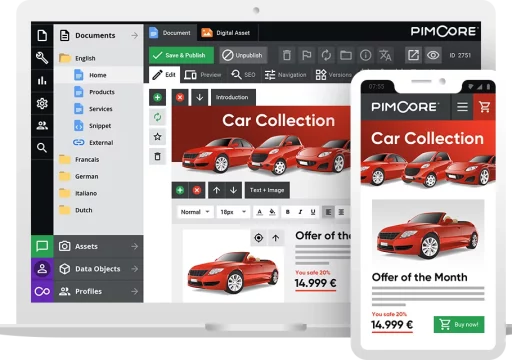The height and width of the screenshot is (360, 512).
Task: Click the folder icon in document toolbar
Action: point(346,55)
